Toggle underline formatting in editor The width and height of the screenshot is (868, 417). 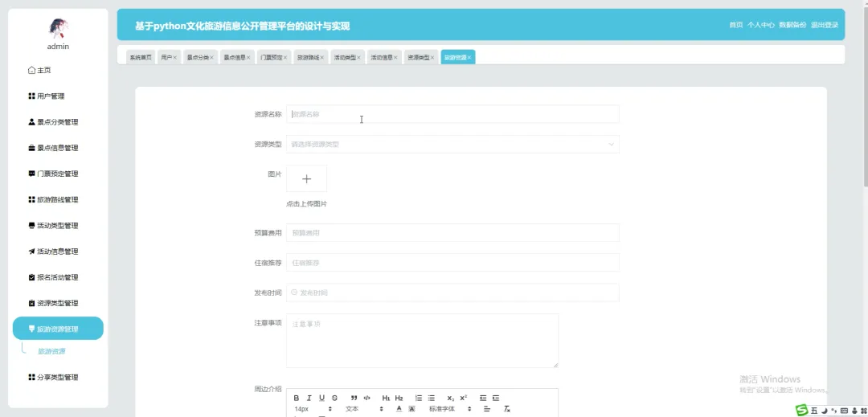click(321, 398)
